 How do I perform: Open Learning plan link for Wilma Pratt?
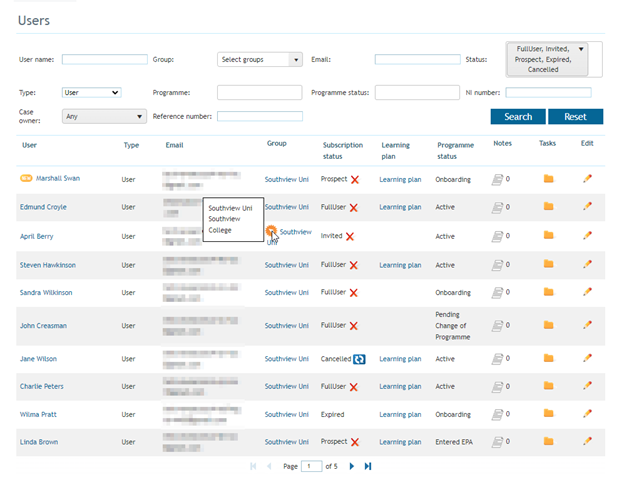[400, 415]
